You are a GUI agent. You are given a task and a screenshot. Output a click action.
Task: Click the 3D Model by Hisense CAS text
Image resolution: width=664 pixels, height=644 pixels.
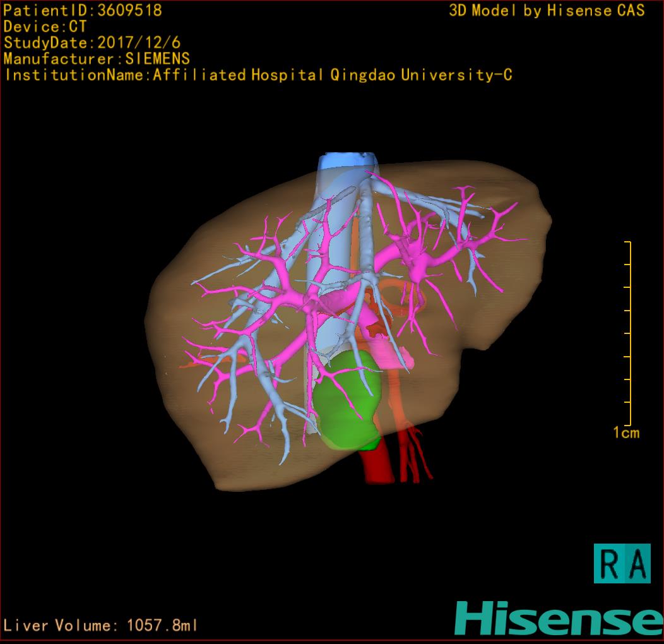click(547, 10)
